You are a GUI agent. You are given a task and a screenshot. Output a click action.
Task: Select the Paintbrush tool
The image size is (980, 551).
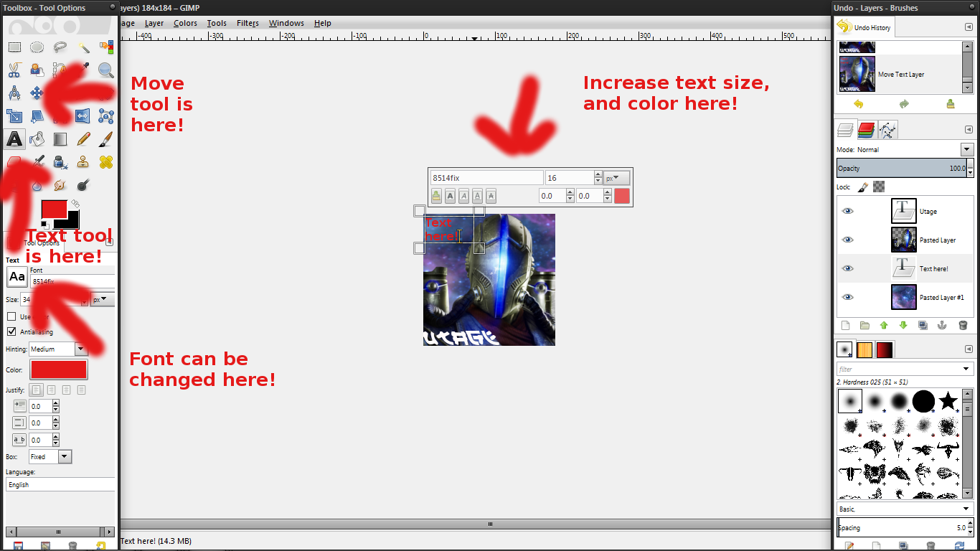[106, 139]
